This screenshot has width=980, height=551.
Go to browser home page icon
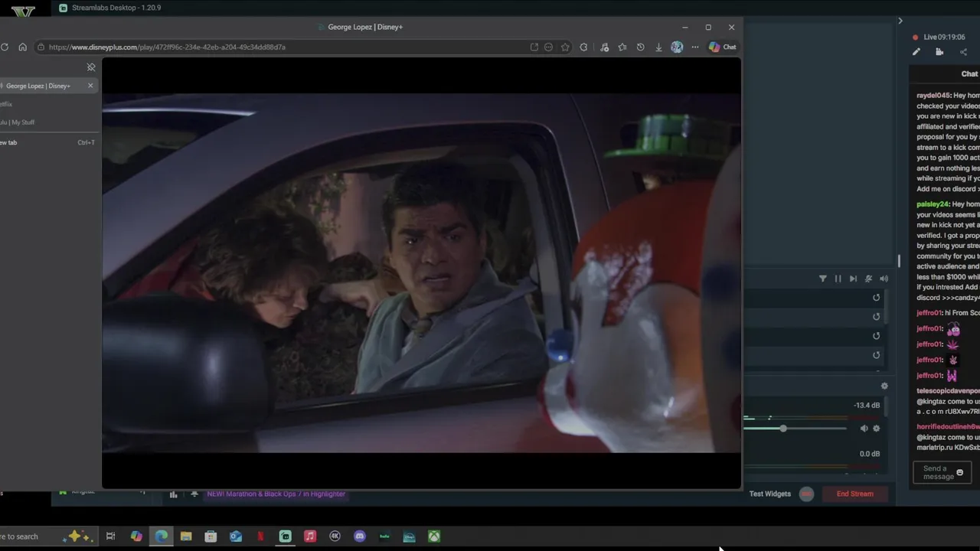pyautogui.click(x=22, y=47)
